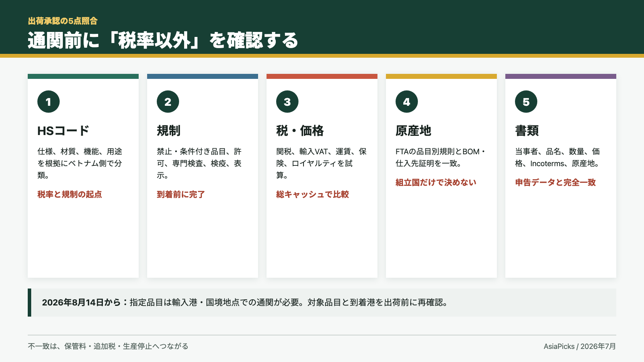
Task: Click the 規制 card heading
Action: [x=169, y=131]
